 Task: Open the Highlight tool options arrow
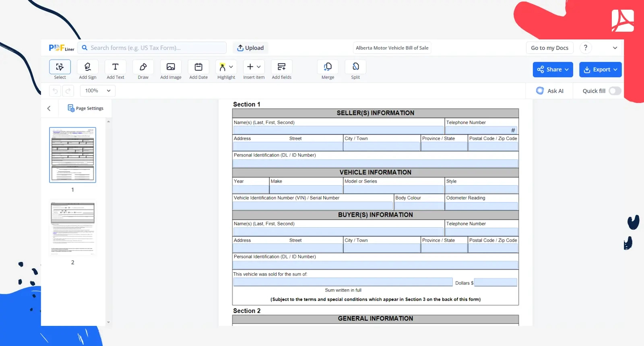coord(231,67)
